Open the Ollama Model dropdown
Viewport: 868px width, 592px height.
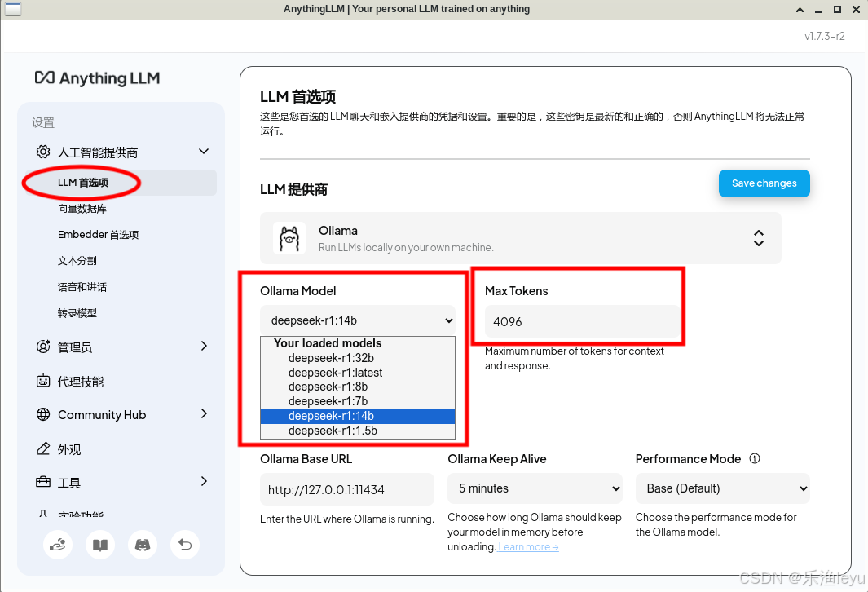[x=358, y=320]
